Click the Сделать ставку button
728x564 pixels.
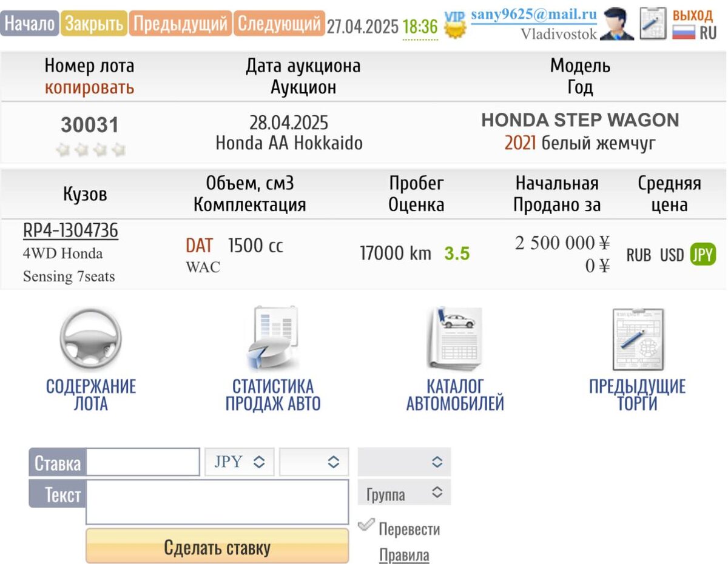pos(217,547)
